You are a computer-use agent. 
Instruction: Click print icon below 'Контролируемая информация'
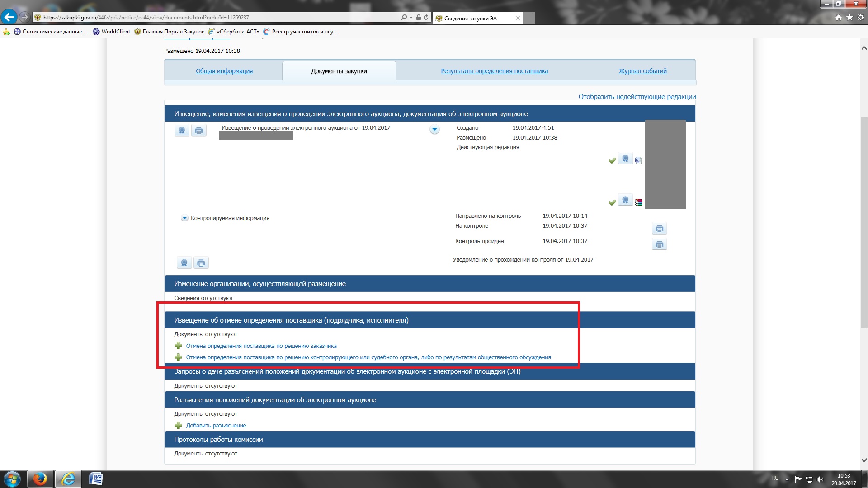point(201,263)
